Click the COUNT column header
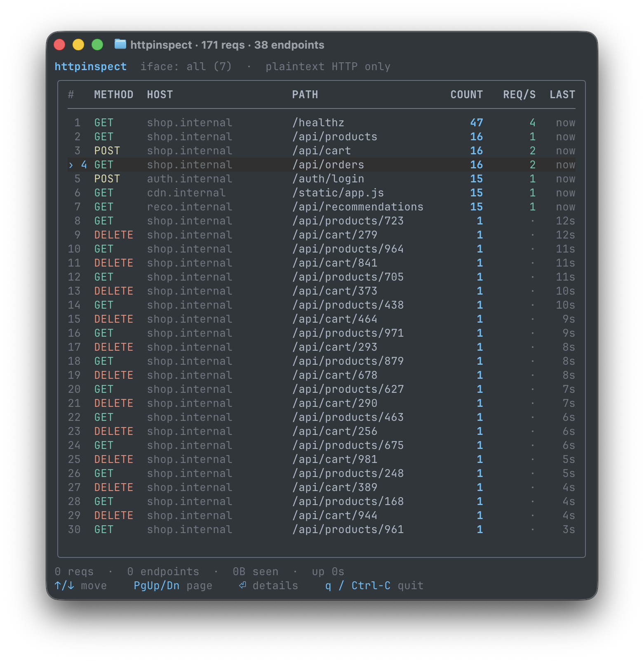Viewport: 644px width, 661px height. (x=467, y=94)
